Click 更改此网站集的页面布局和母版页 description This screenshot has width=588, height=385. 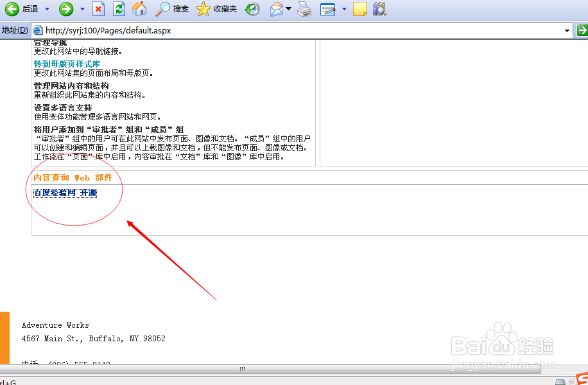93,73
